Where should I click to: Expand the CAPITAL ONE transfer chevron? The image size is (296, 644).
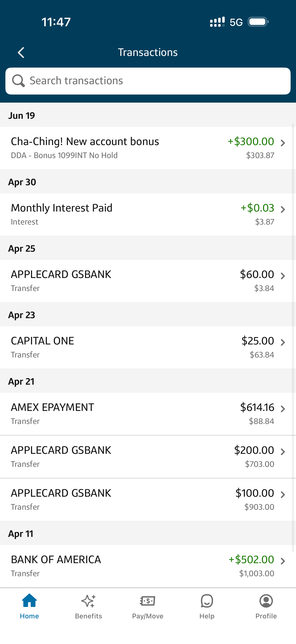click(x=283, y=342)
